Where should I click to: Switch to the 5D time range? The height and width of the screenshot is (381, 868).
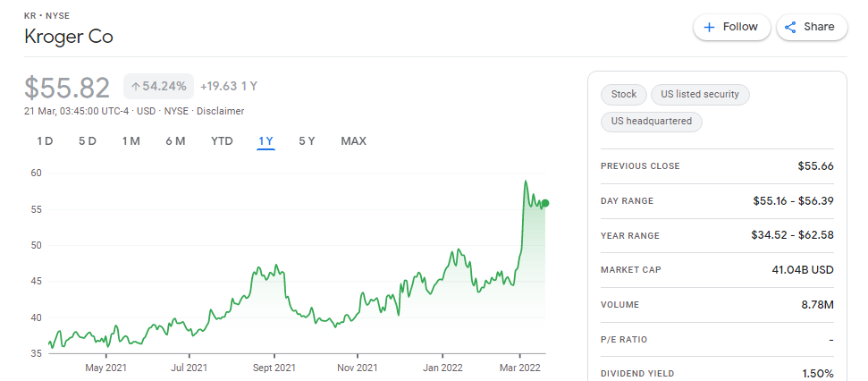(x=88, y=141)
